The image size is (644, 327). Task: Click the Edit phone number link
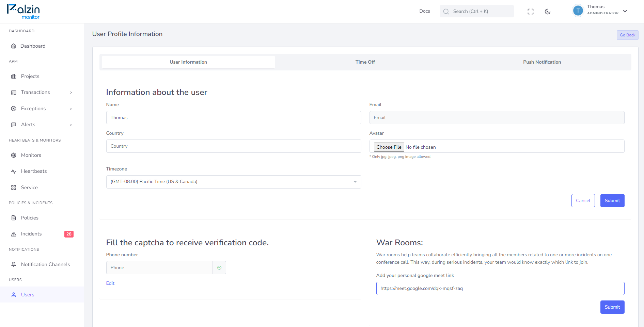110,283
